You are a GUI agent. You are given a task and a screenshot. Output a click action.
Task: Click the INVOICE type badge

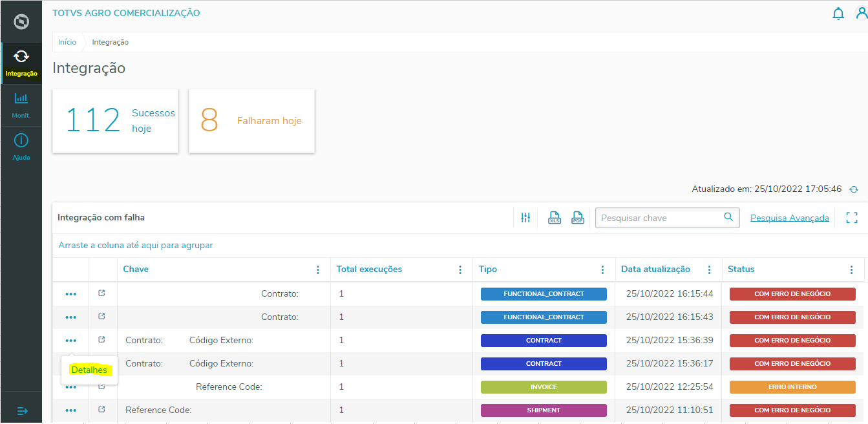[544, 387]
